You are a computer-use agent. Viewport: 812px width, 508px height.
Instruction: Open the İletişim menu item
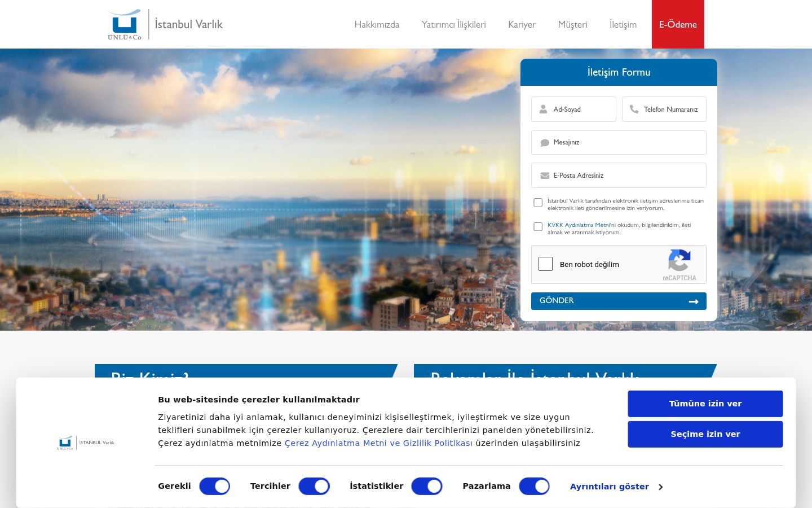pyautogui.click(x=623, y=24)
